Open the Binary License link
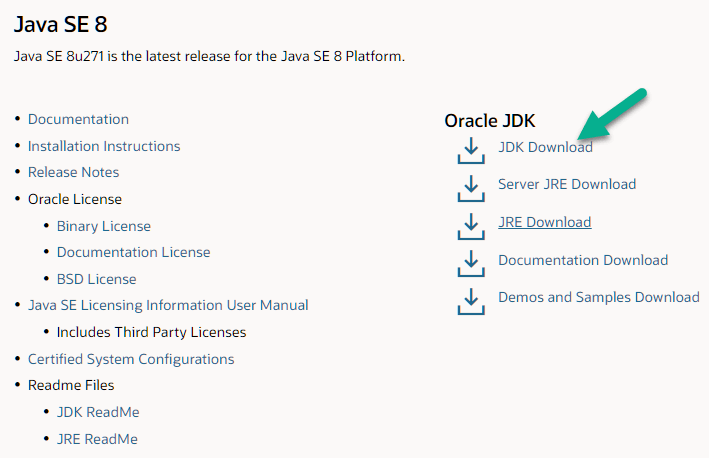The height and width of the screenshot is (458, 709). tap(104, 226)
